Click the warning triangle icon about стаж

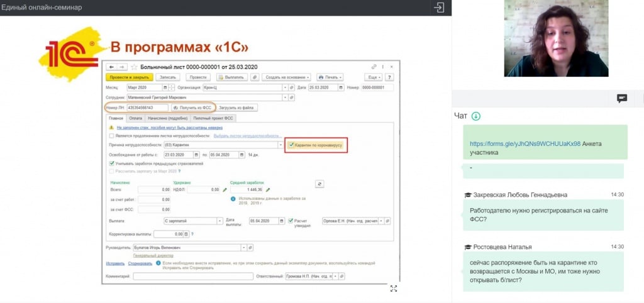pos(111,128)
